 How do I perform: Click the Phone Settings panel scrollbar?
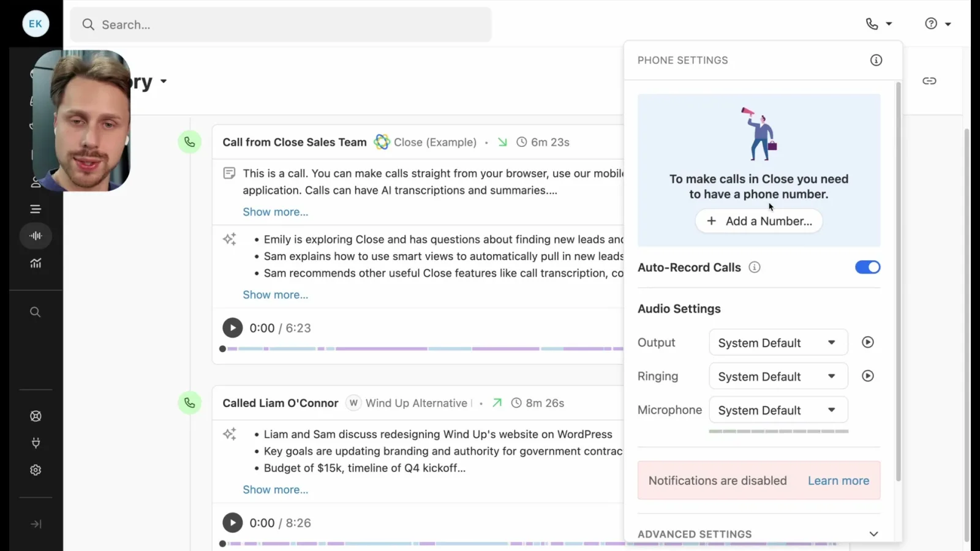[x=899, y=282]
